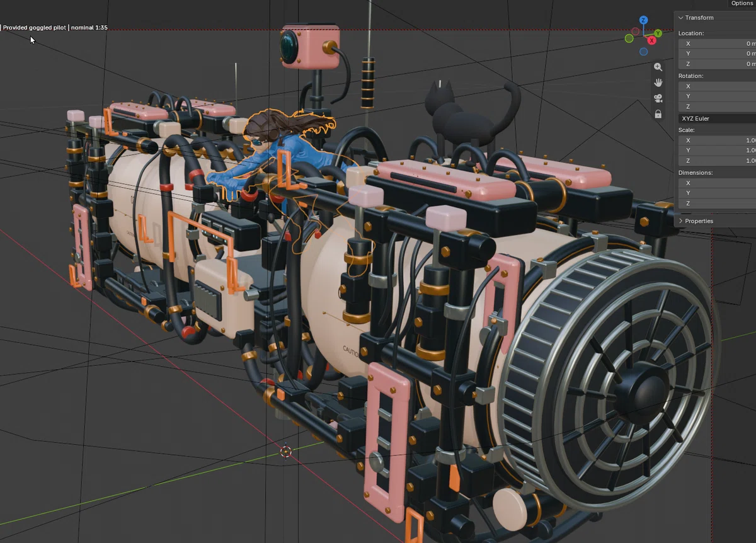Viewport: 756px width, 543px height.
Task: Open the Options menu in header
Action: 742,3
